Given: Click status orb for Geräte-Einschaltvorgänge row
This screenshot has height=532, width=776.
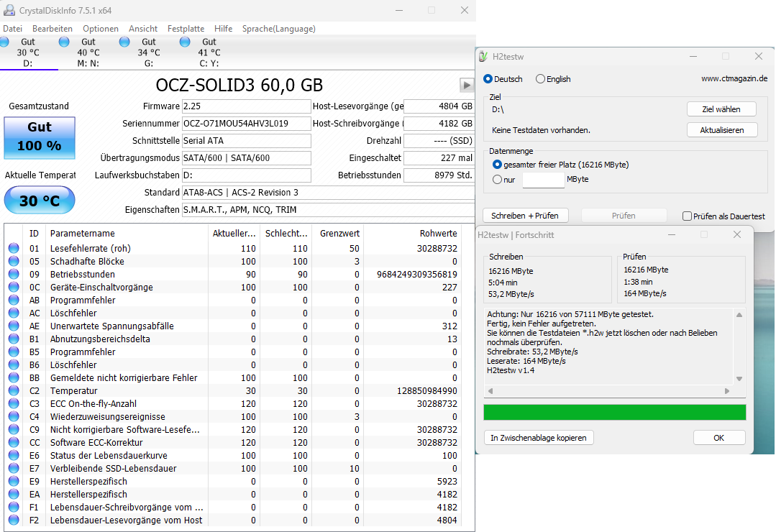Looking at the screenshot, I should (14, 287).
